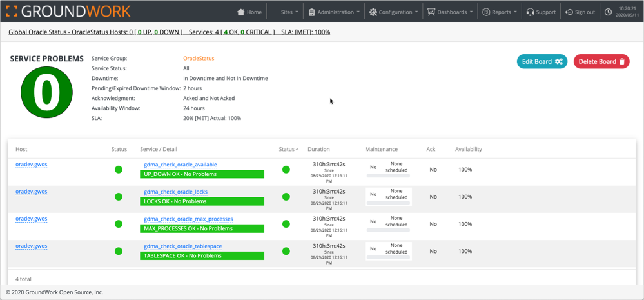Click service status dot for gdma_check_oracle_tablespace
This screenshot has height=300, width=644.
coord(286,251)
